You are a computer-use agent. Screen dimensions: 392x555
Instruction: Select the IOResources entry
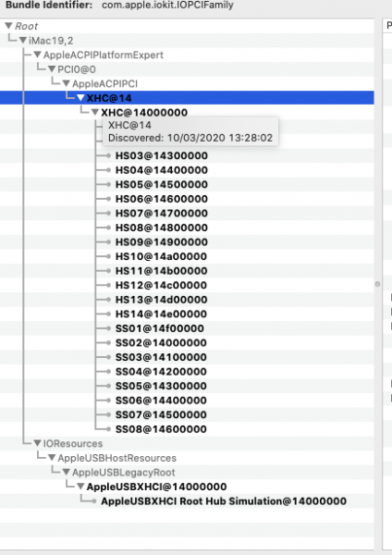pos(73,443)
